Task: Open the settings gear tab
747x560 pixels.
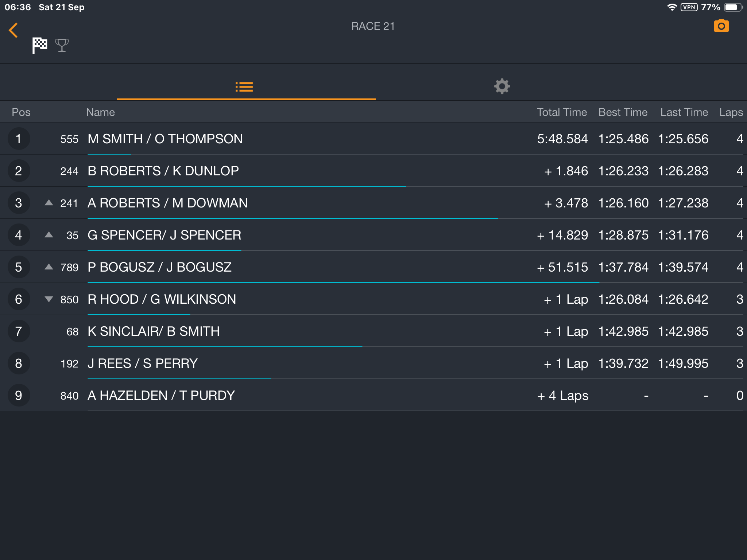Action: click(x=502, y=86)
